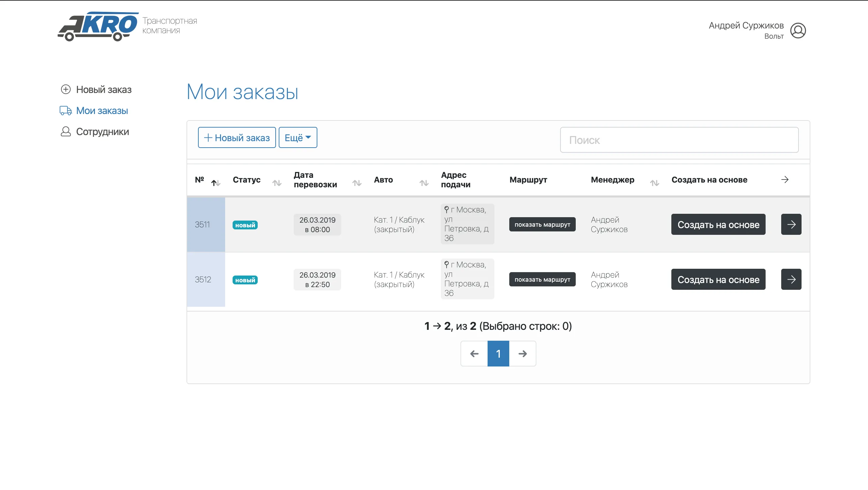Sort table by № column
Image resolution: width=868 pixels, height=490 pixels.
point(216,183)
